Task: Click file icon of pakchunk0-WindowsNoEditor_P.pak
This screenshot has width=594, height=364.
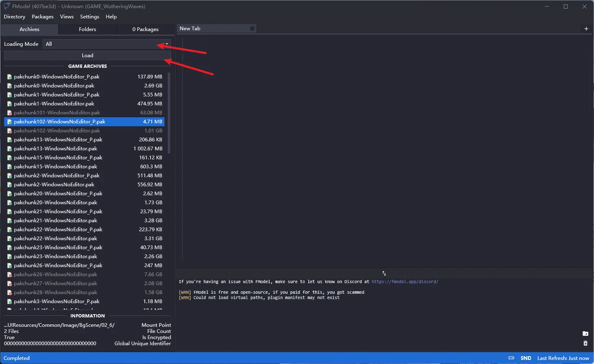Action: [9, 77]
